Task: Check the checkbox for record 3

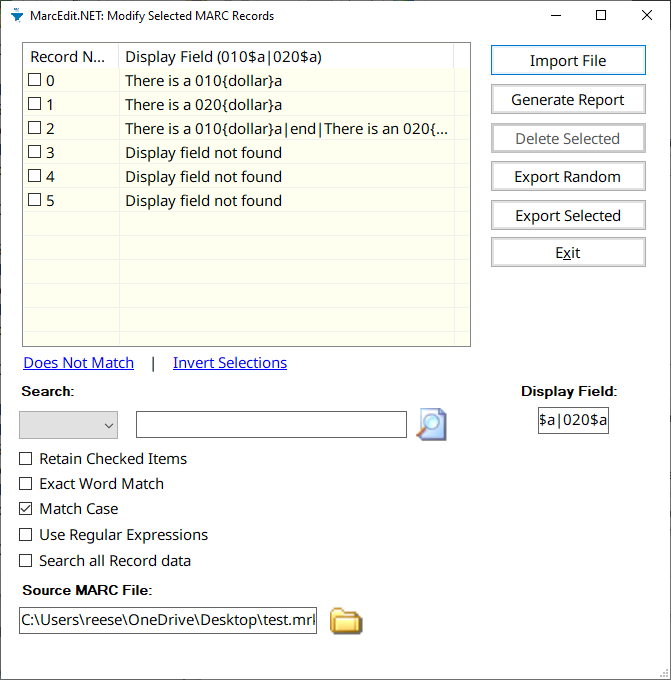Action: (34, 152)
